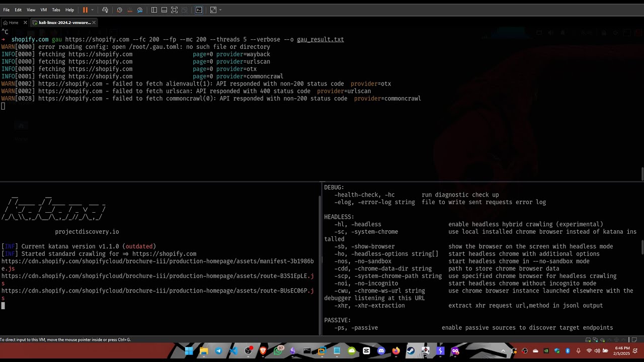Close the kali-linux-2024.2 tab
The image size is (644, 362).
94,23
